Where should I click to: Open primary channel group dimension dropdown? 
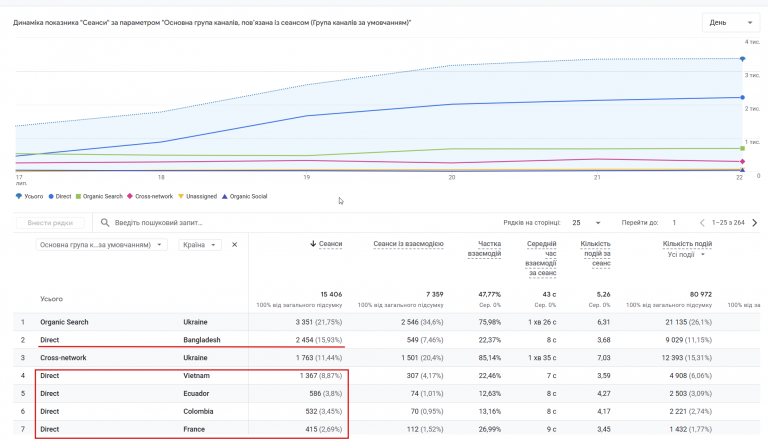(x=101, y=244)
